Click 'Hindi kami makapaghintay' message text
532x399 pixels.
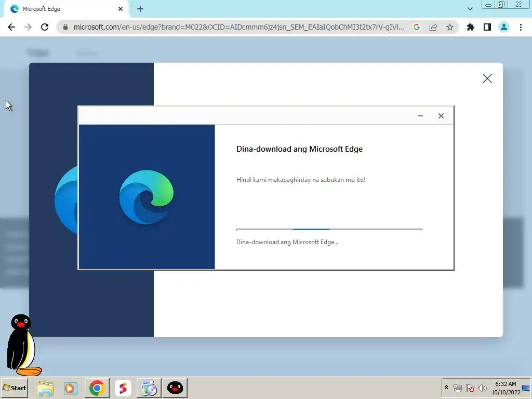click(x=301, y=179)
